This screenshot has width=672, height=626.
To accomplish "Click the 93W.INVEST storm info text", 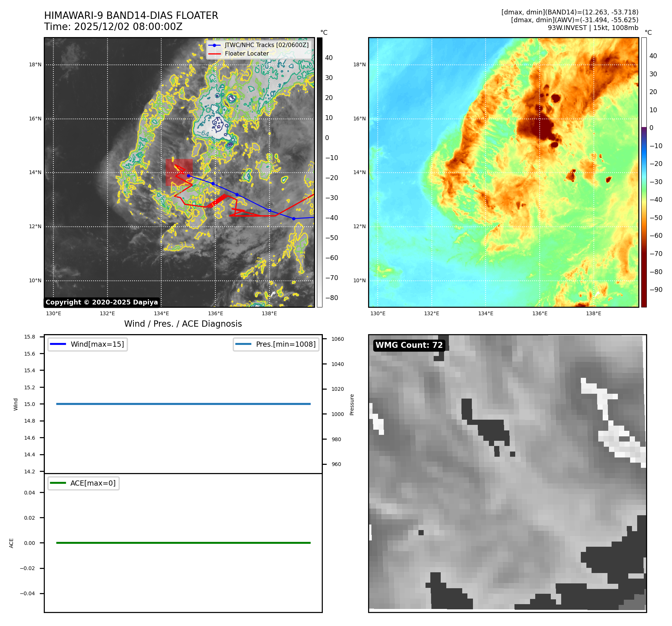I will coord(593,28).
